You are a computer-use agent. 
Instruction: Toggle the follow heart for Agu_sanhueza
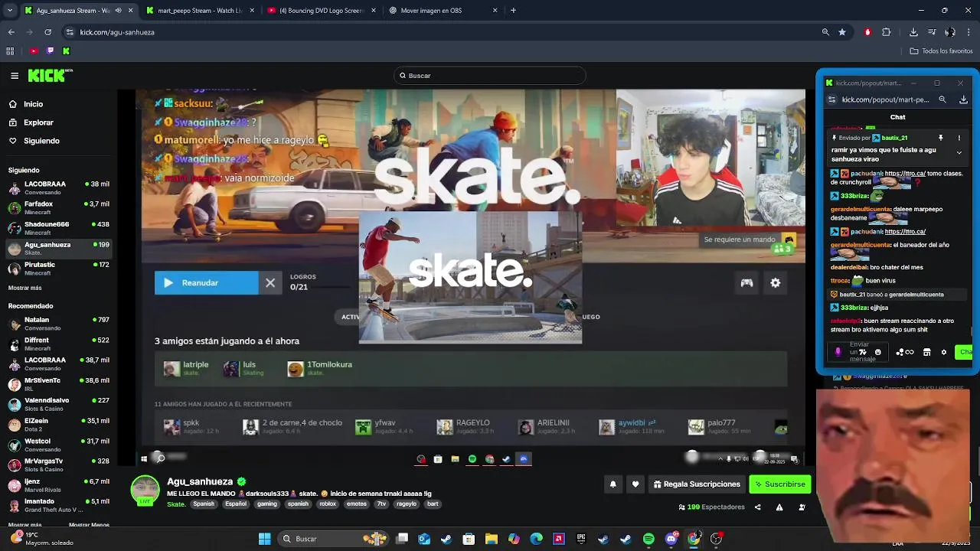[x=635, y=484]
